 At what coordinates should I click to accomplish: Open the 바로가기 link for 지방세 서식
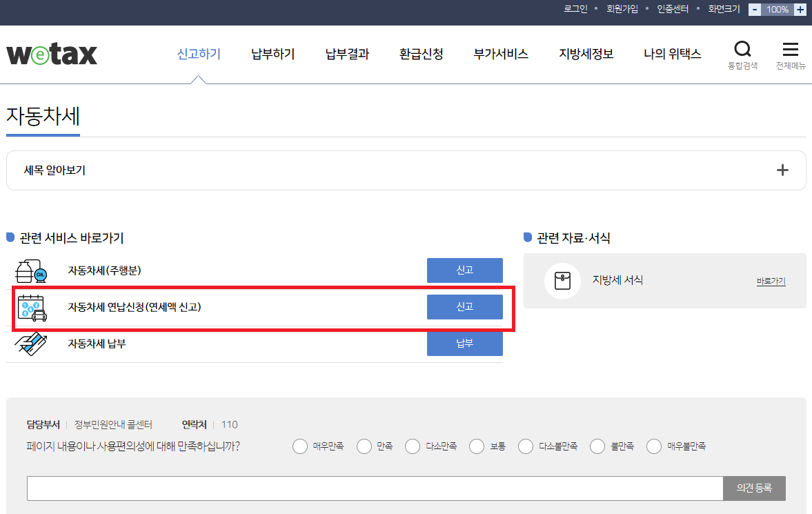770,281
